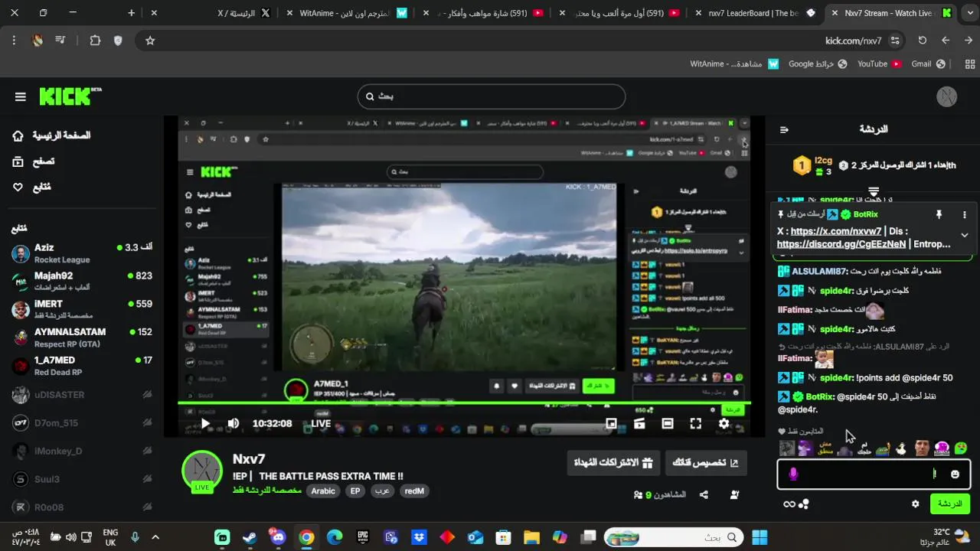The width and height of the screenshot is (980, 551).
Task: Bookmark this page with star icon
Action: (150, 41)
